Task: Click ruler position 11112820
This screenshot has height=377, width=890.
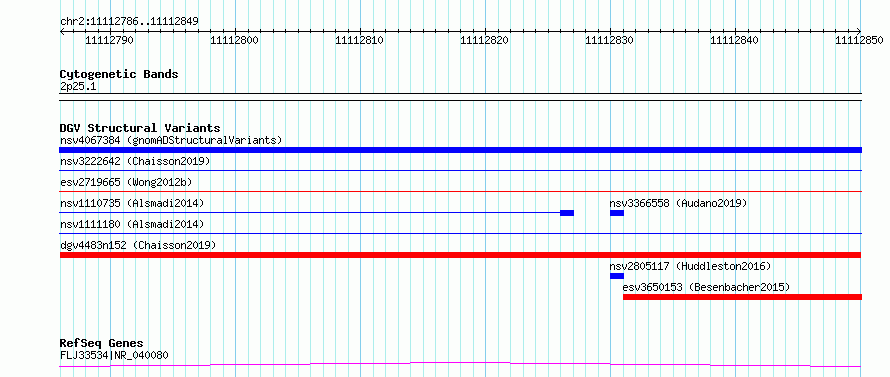Action: [484, 40]
